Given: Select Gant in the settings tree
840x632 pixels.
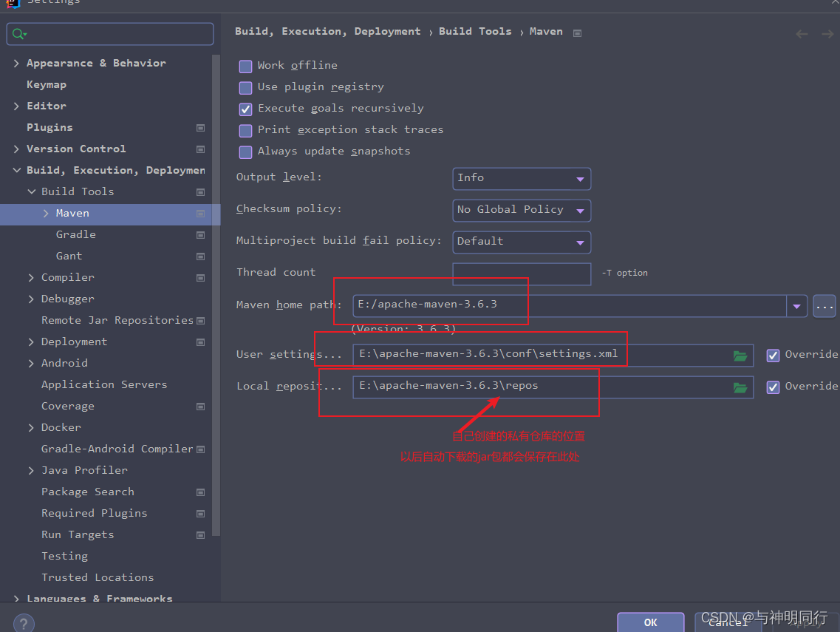Looking at the screenshot, I should click(69, 256).
